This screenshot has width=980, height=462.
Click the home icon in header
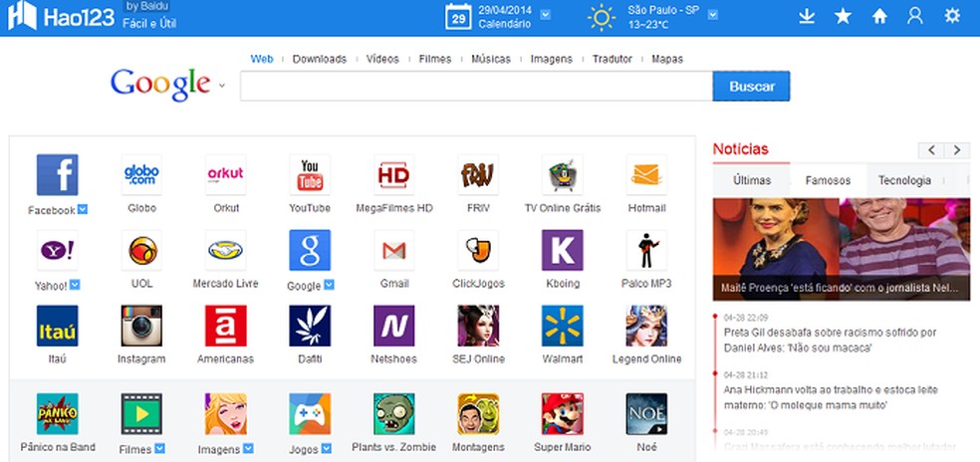(x=879, y=16)
